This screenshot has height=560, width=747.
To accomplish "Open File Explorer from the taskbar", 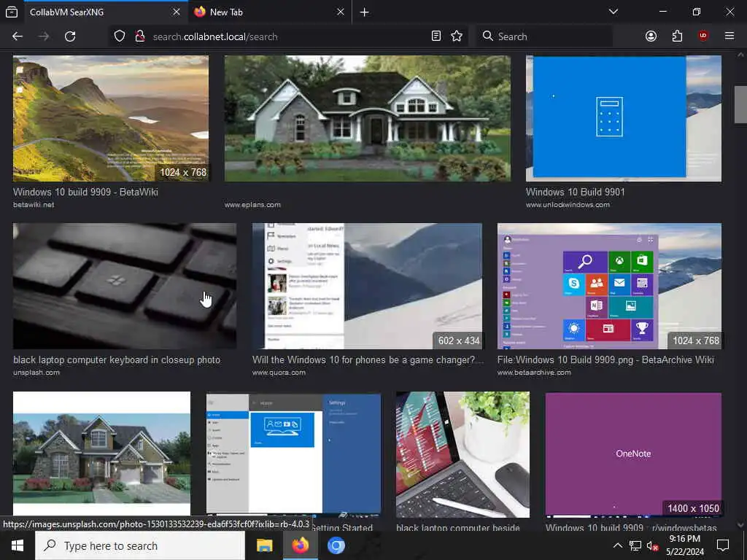I will coord(264,545).
